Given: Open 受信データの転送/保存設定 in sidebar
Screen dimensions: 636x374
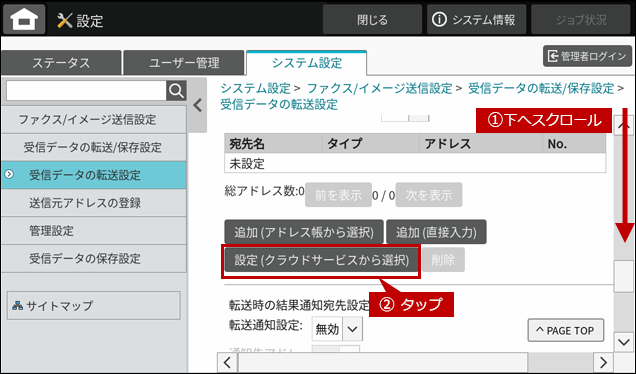Looking at the screenshot, I should coord(94,147).
